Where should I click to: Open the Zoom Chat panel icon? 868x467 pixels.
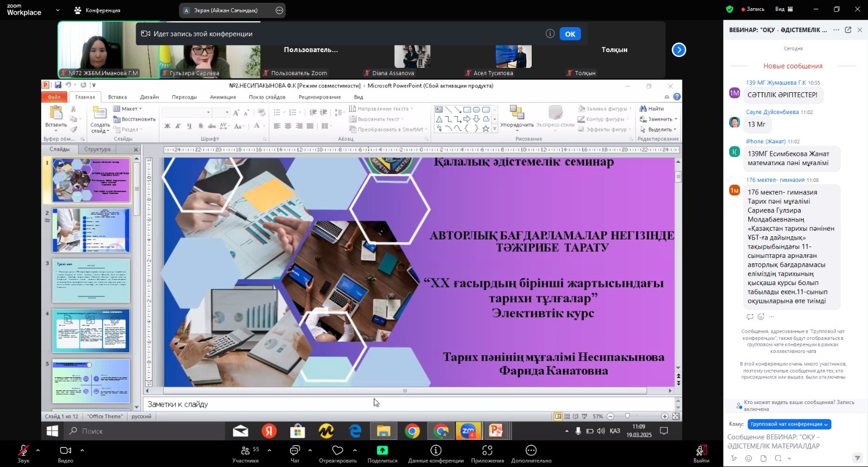pyautogui.click(x=295, y=451)
